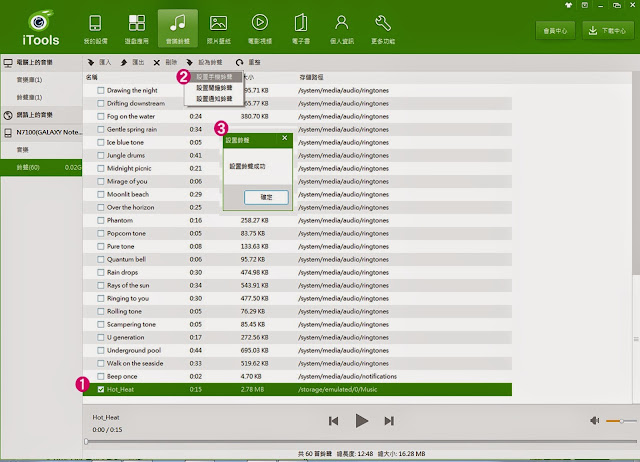Adjust the volume slider
This screenshot has width=640, height=462.
(620, 421)
